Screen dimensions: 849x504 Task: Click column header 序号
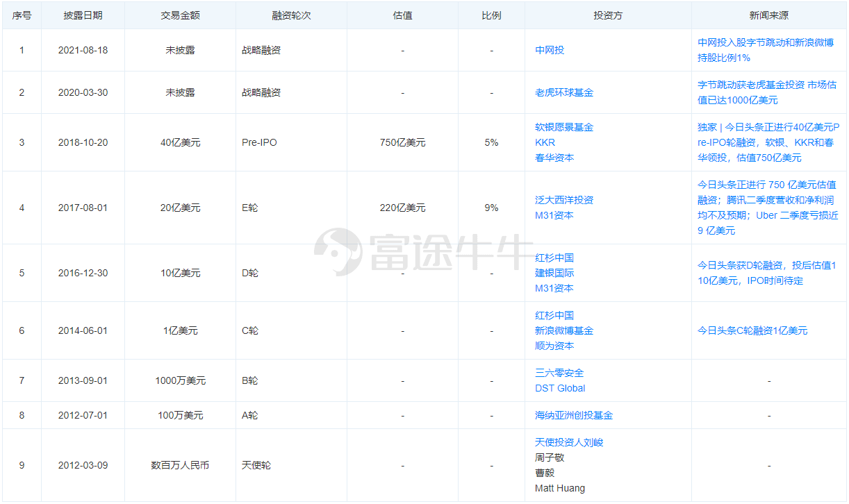(22, 15)
